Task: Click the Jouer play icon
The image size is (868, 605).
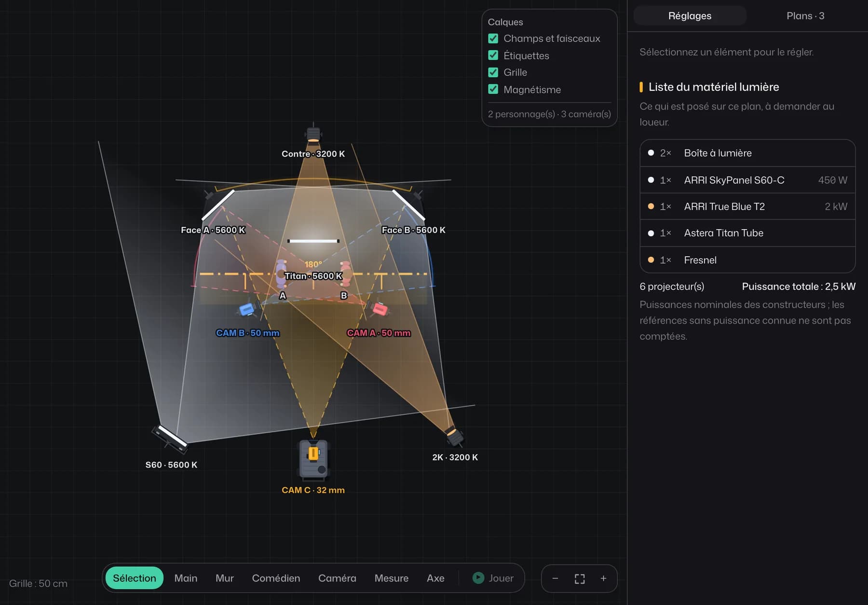Action: coord(478,578)
